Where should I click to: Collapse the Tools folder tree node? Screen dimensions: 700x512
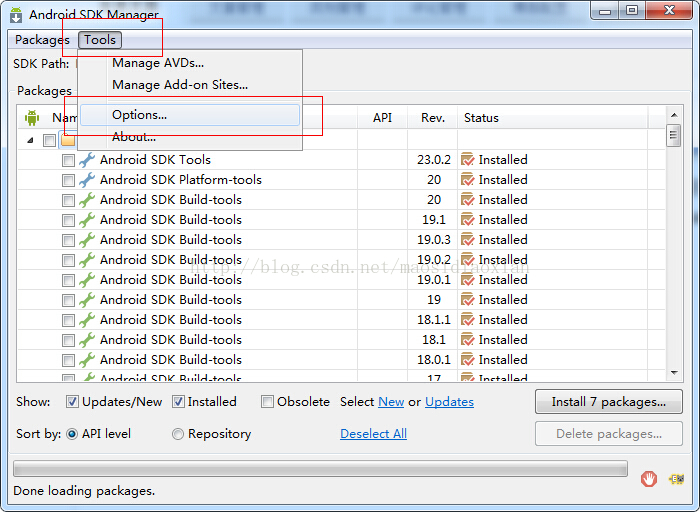pos(30,140)
